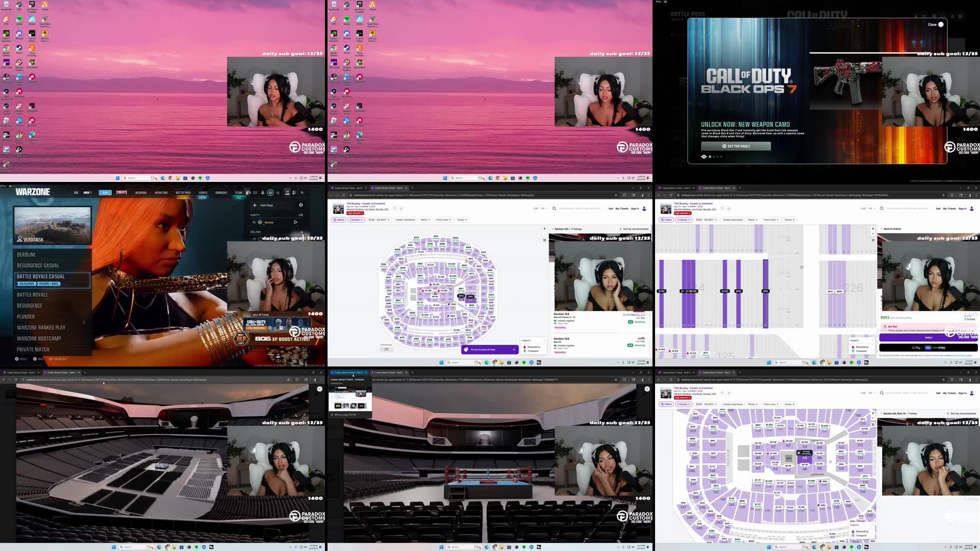
Task: Zoom out with the minus icon in Back to tickets window
Action: click(872, 234)
